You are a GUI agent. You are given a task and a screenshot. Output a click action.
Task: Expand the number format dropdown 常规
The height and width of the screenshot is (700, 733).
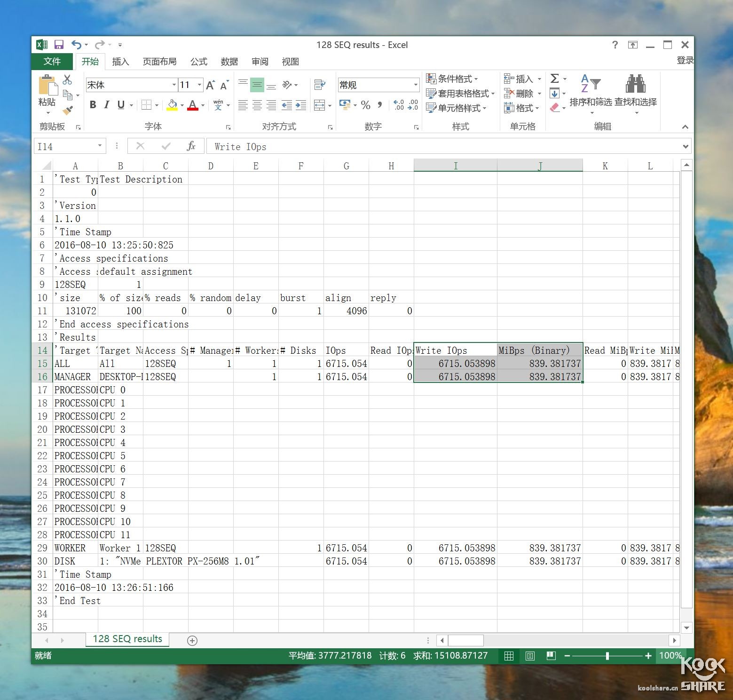click(416, 85)
